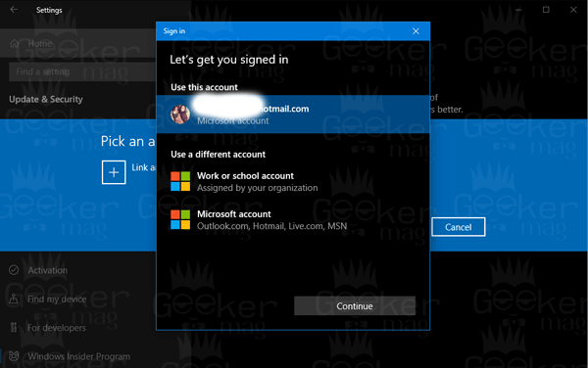Image resolution: width=588 pixels, height=368 pixels.
Task: Click the Windows Insider Program icon
Action: (14, 356)
